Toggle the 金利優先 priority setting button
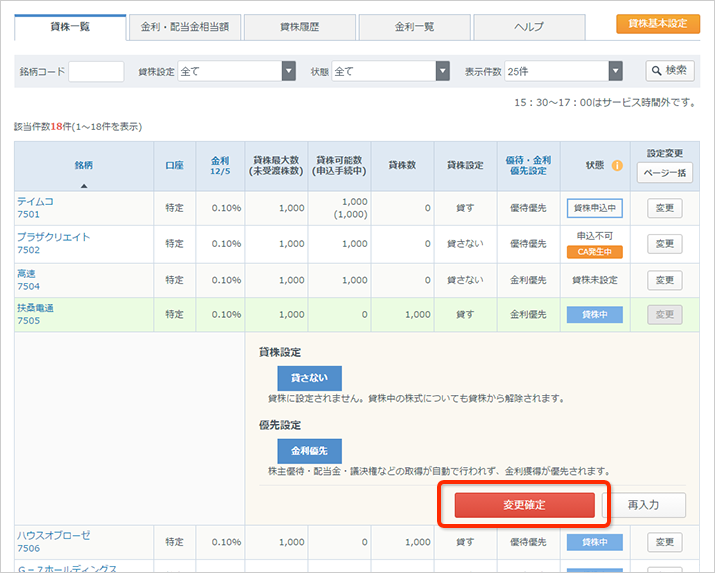Viewport: 715px width, 573px height. [x=309, y=451]
